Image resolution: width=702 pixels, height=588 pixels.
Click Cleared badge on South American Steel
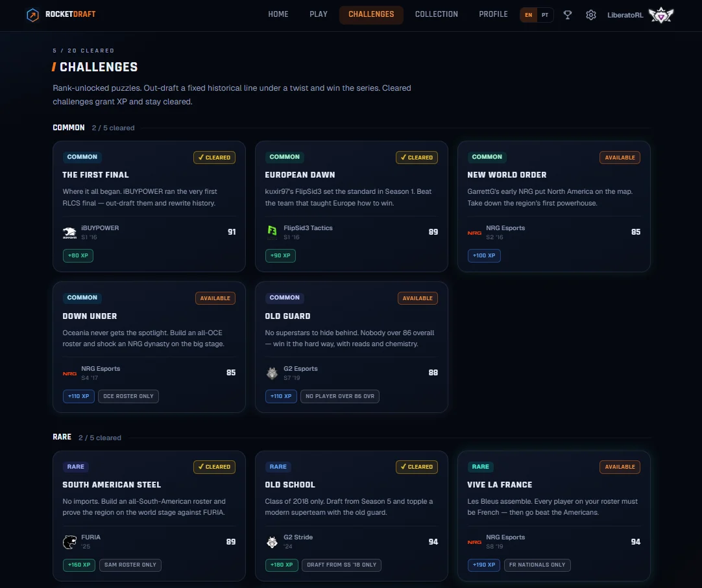215,467
